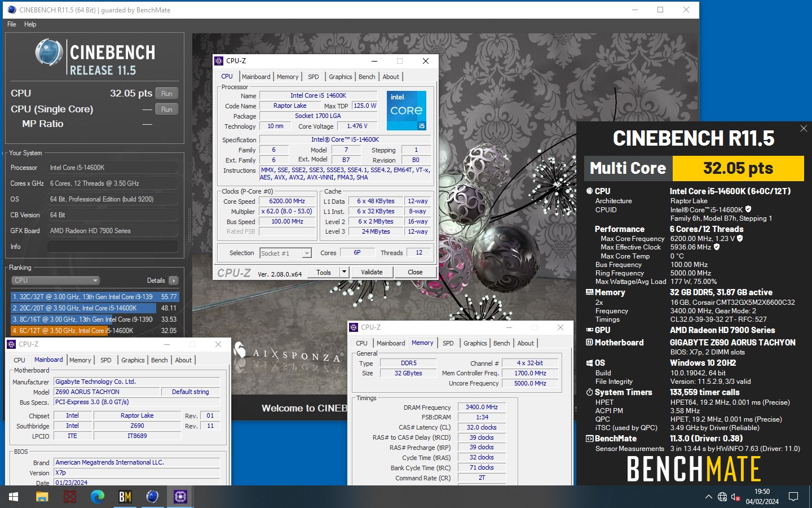Open About tab in bottom-left CPU-Z window
812x508 pixels.
pos(183,360)
